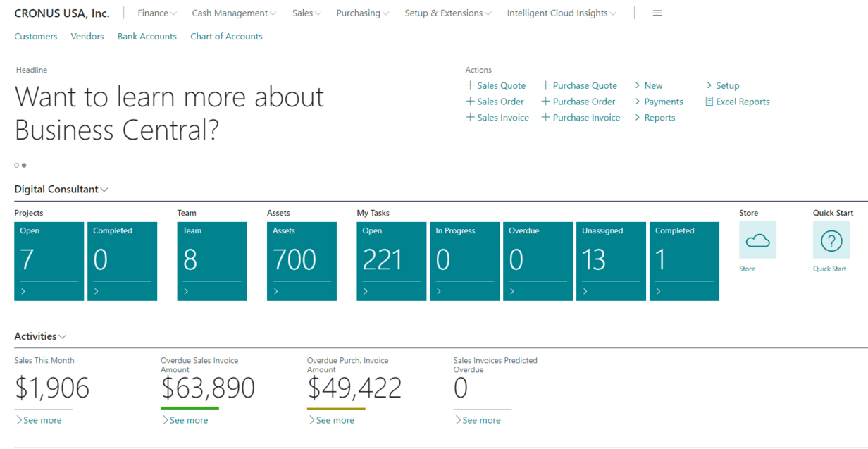Select the first headline pagination dot
Screen dimensions: 868x449
coord(17,166)
